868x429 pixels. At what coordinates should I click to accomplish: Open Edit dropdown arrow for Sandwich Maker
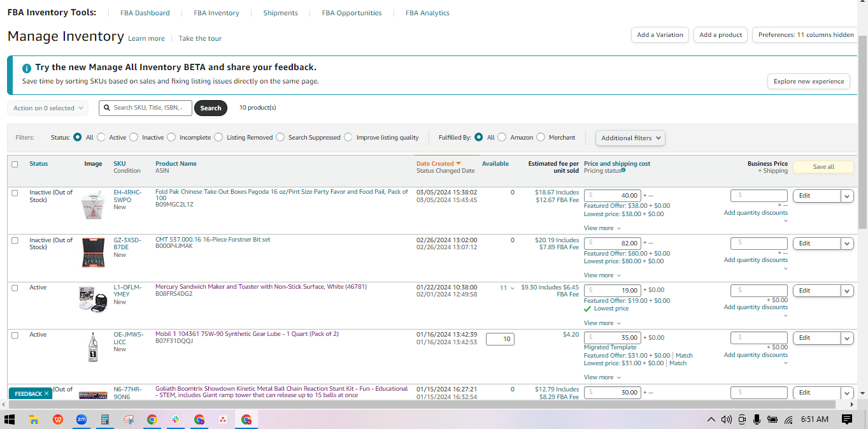click(x=847, y=291)
